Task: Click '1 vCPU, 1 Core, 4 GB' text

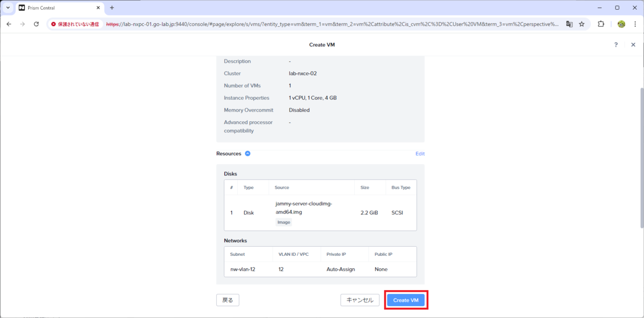Action: point(313,98)
